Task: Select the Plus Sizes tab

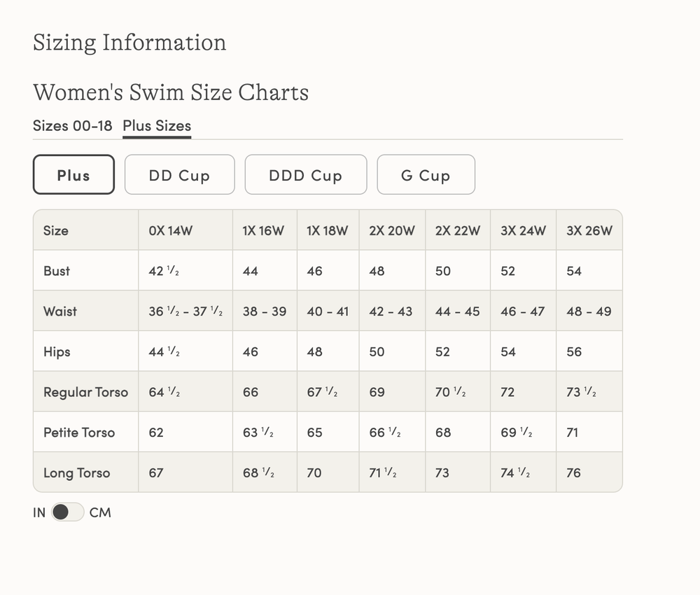Action: point(157,126)
